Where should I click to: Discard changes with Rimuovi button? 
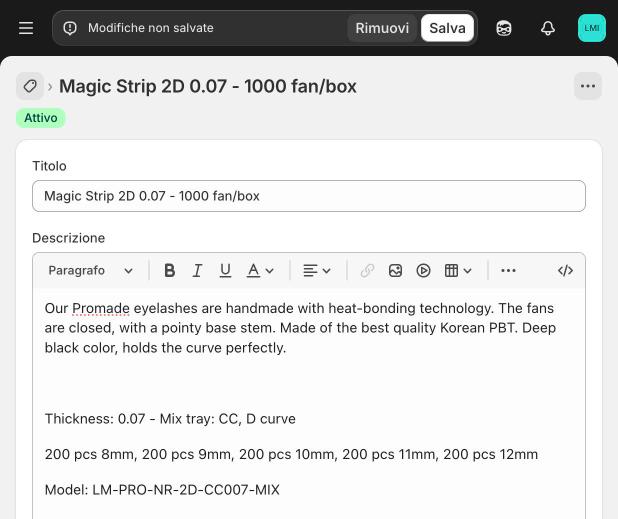[382, 28]
